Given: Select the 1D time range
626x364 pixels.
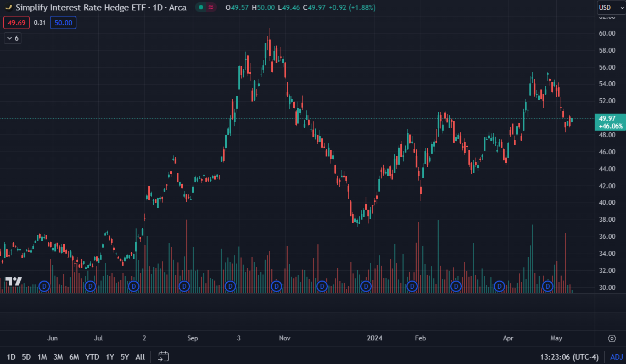Looking at the screenshot, I should click(11, 357).
